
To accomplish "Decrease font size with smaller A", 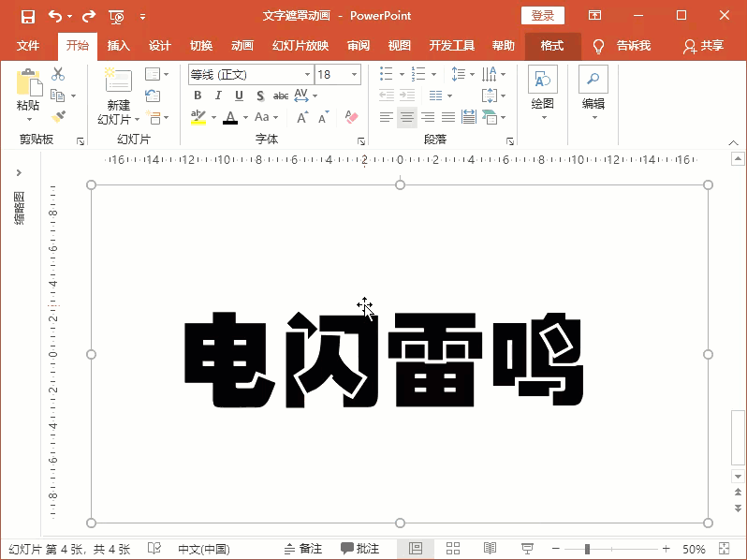I will (324, 117).
